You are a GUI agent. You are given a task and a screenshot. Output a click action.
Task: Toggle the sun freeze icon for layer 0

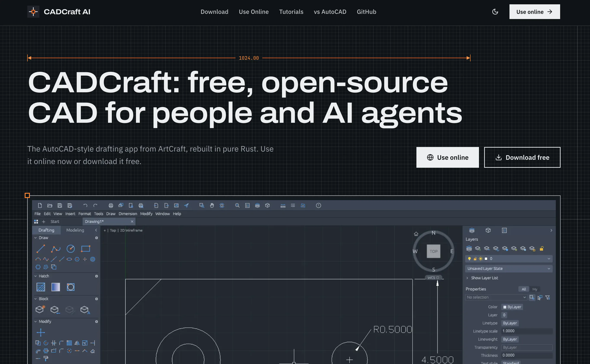click(x=480, y=259)
